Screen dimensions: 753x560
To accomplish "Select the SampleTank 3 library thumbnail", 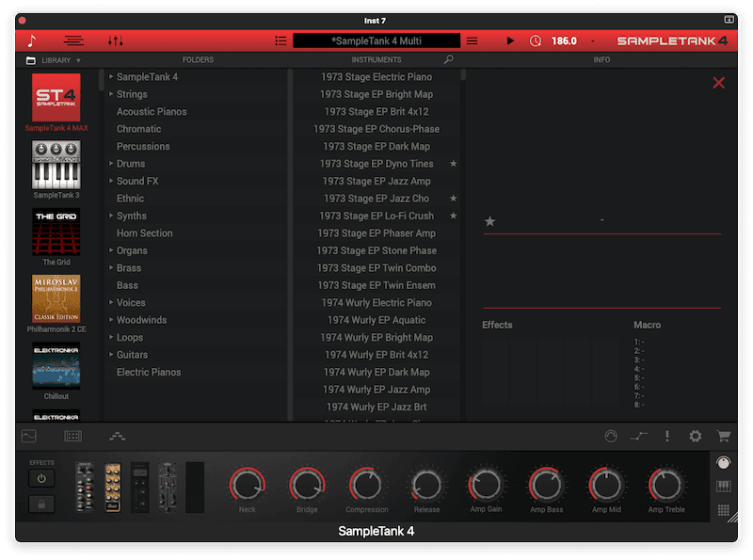I will pyautogui.click(x=56, y=165).
